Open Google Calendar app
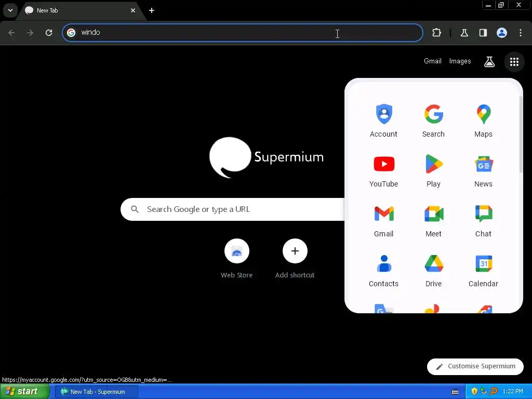Viewport: 532px width, 399px height. [x=484, y=270]
